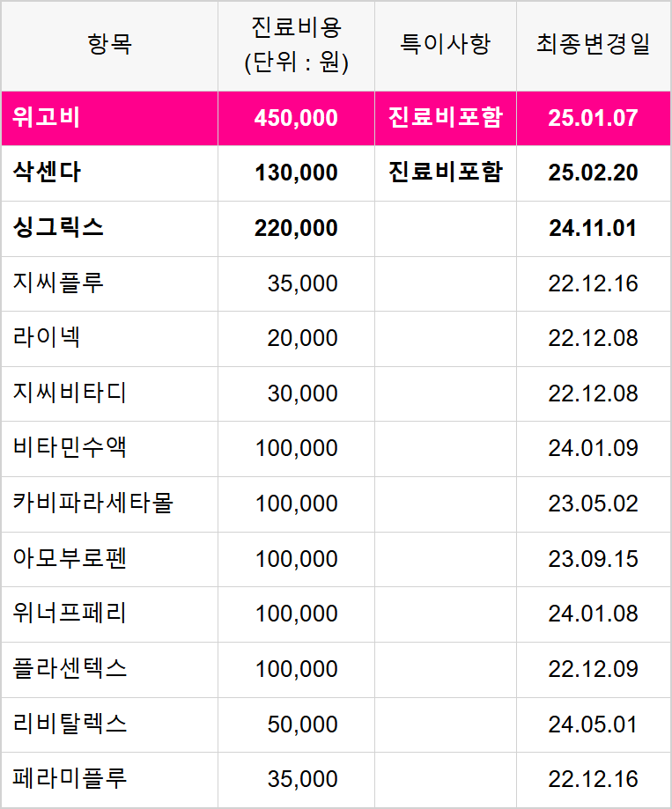Select the 카비파라세타몰 item name

92,503
